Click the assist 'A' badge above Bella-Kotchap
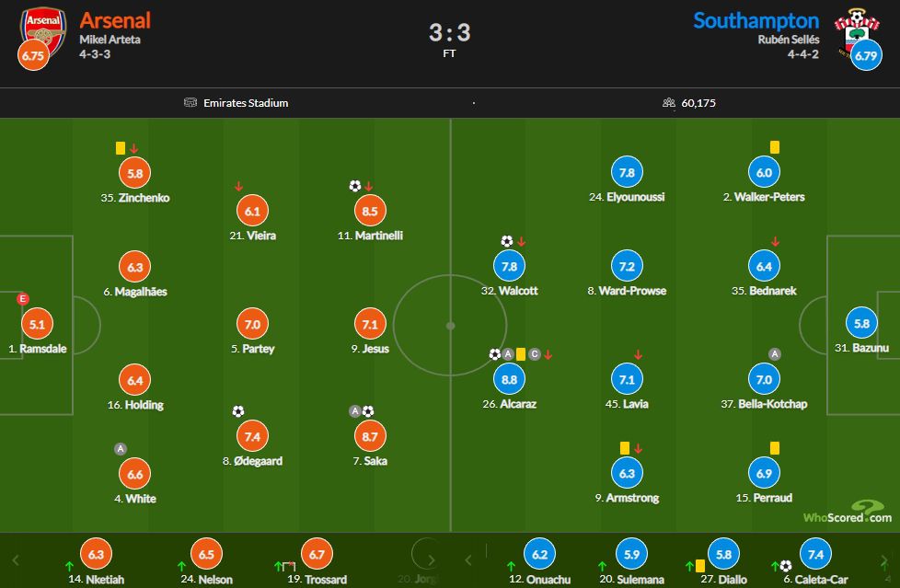This screenshot has height=588, width=900. click(x=774, y=354)
